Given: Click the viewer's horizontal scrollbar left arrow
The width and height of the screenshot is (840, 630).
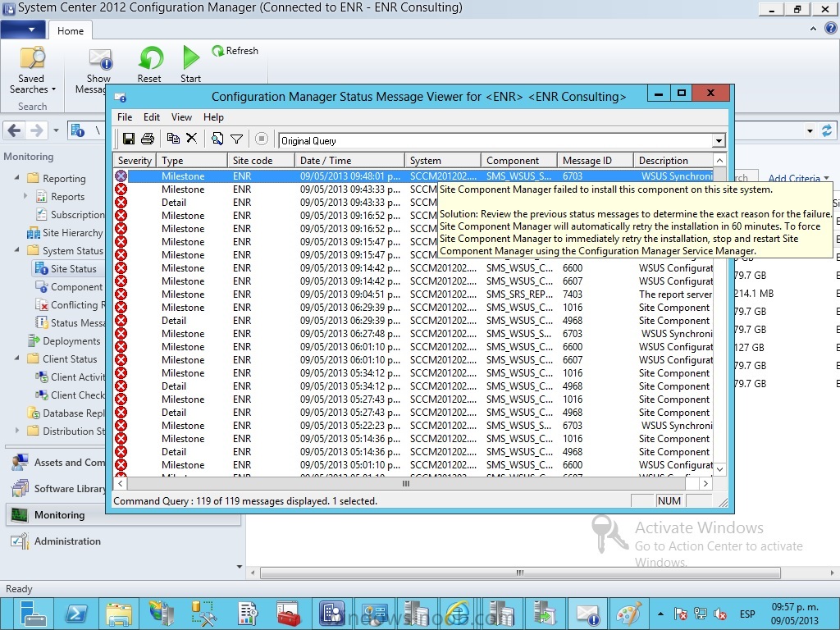Looking at the screenshot, I should 121,483.
